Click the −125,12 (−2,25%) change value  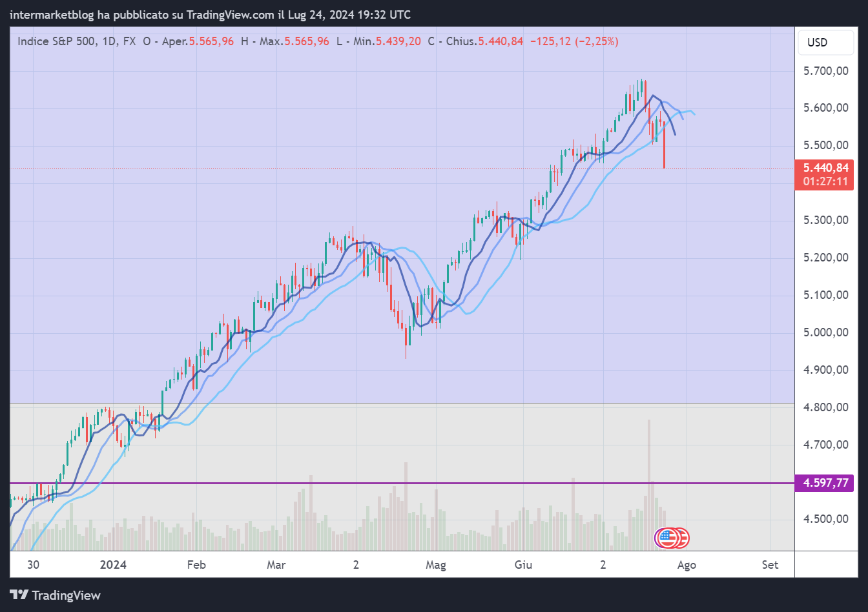point(573,41)
